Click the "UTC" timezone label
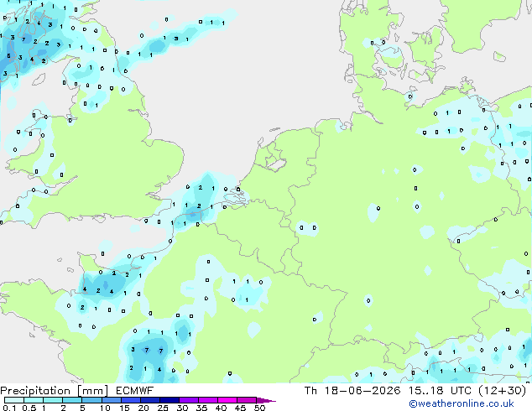 [461, 391]
